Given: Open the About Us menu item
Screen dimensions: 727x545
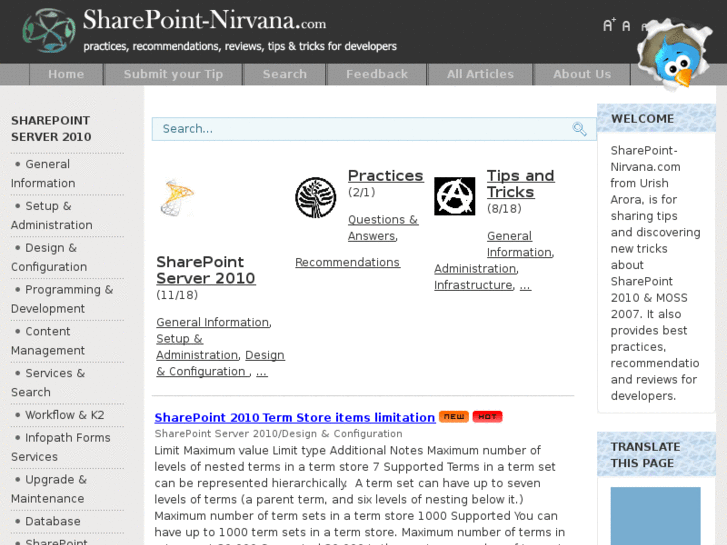Looking at the screenshot, I should click(582, 74).
